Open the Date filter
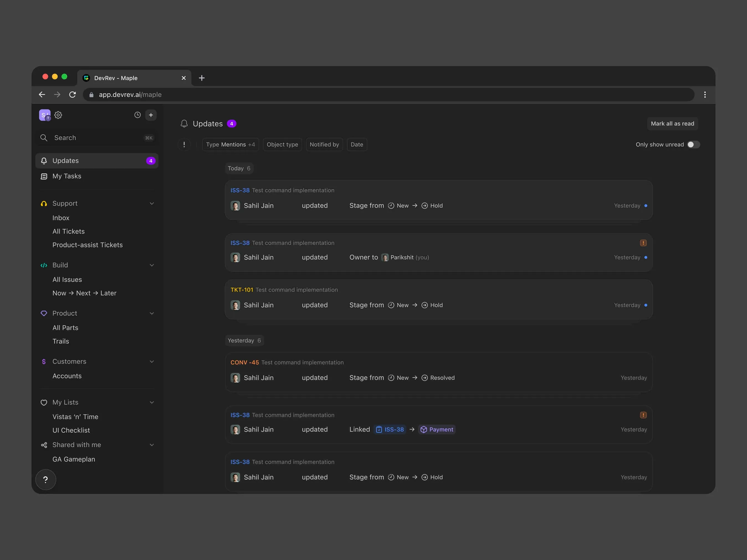The height and width of the screenshot is (560, 747). coord(357,145)
